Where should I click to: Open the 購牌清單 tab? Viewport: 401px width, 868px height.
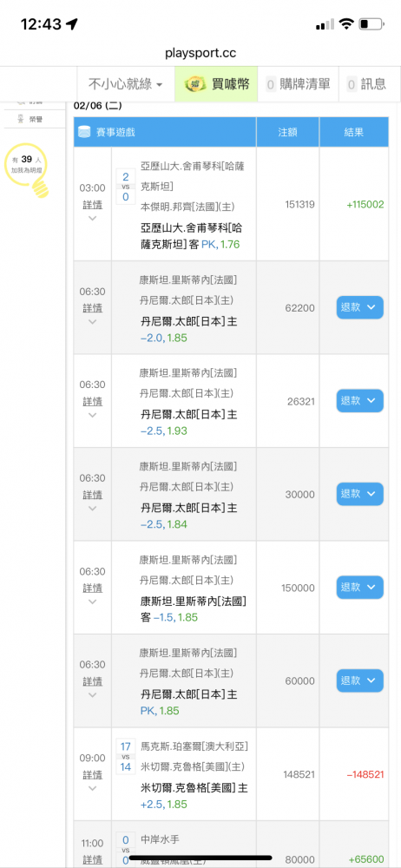299,84
